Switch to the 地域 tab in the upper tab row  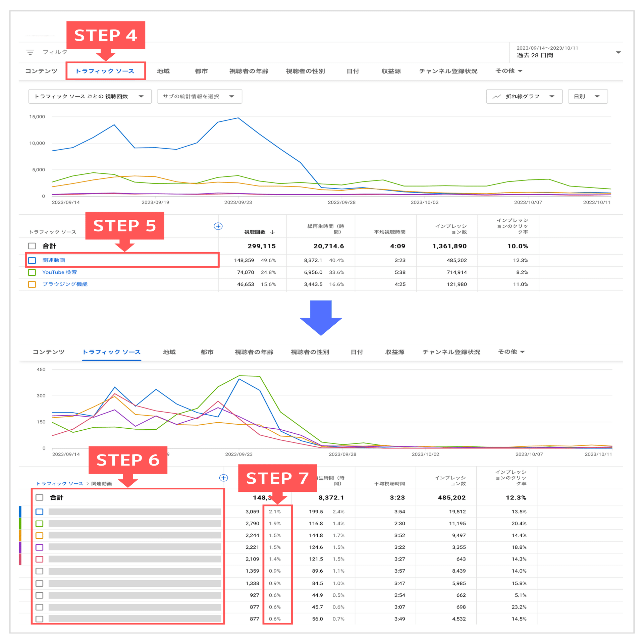(x=163, y=71)
